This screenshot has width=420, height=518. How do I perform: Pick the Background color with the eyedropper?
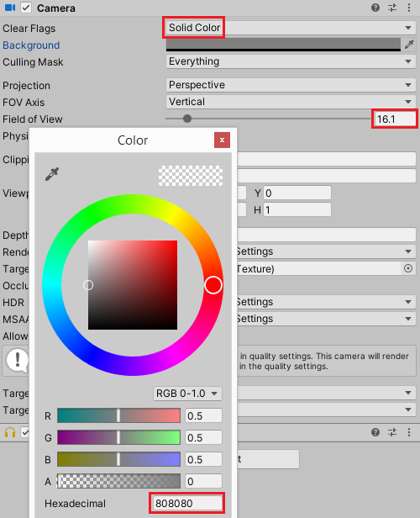point(409,45)
